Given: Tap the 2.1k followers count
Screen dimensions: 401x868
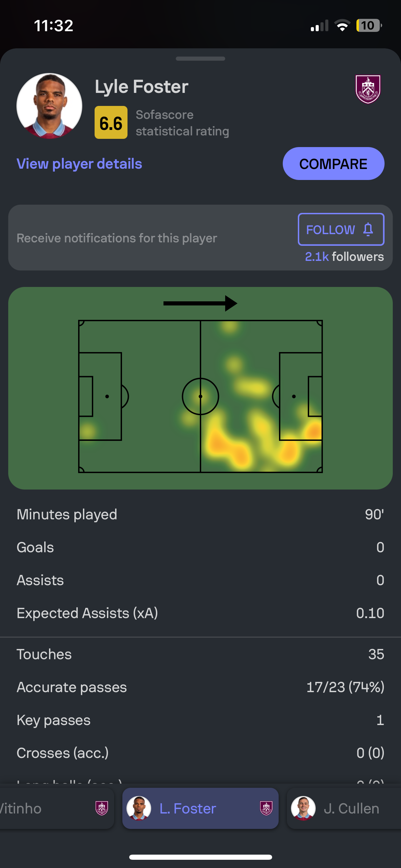Looking at the screenshot, I should 344,256.
